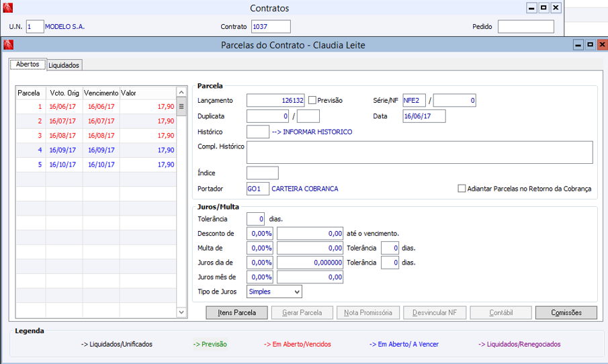608x364 pixels.
Task: Click the Histórico code field
Action: pyautogui.click(x=258, y=132)
